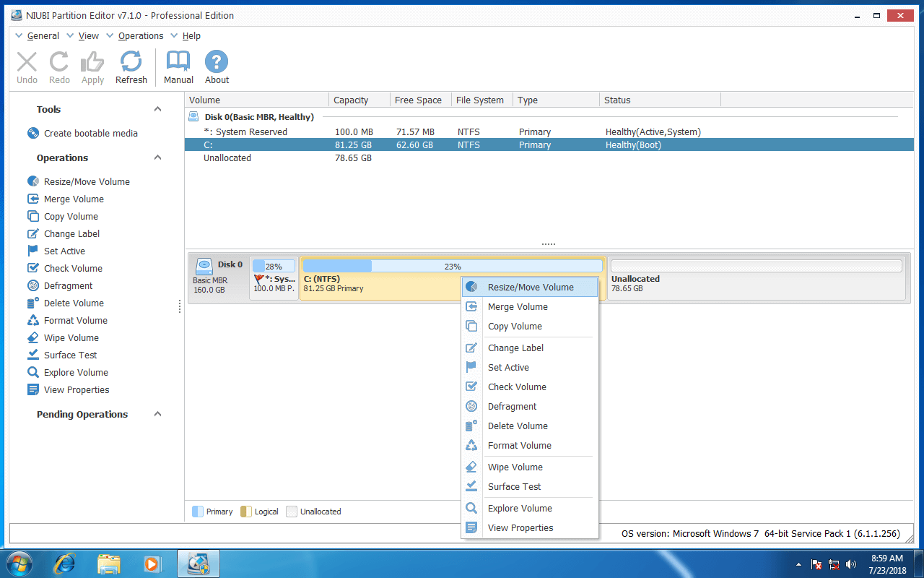Image resolution: width=924 pixels, height=578 pixels.
Task: Choose Set Active in context menu
Action: [530, 367]
